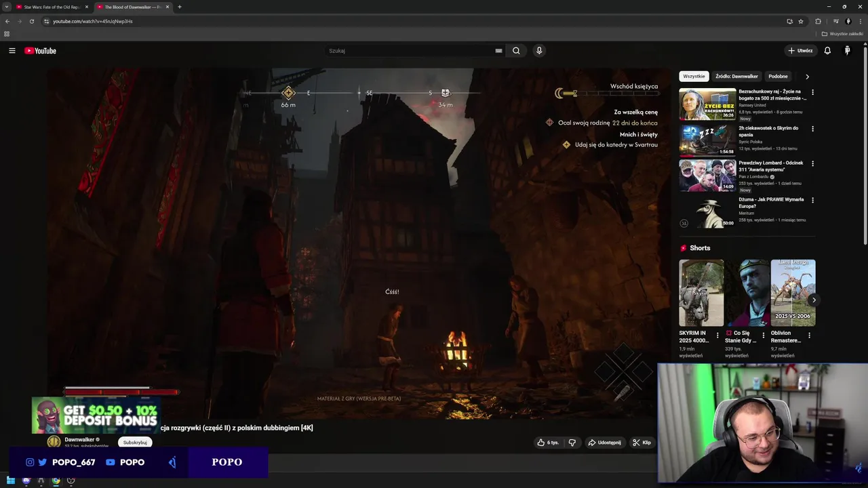This screenshot has width=868, height=488.
Task: Open options for Oblivion Remastered short
Action: coord(809,335)
